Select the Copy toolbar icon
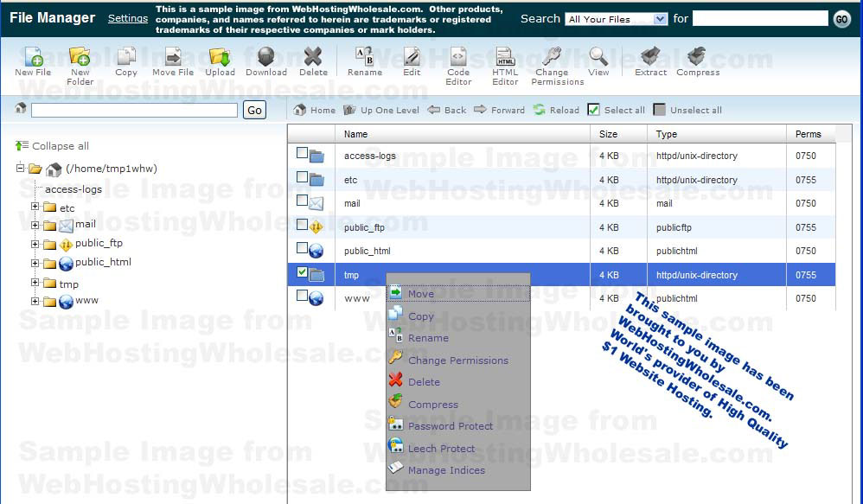Image resolution: width=863 pixels, height=504 pixels. (x=126, y=56)
